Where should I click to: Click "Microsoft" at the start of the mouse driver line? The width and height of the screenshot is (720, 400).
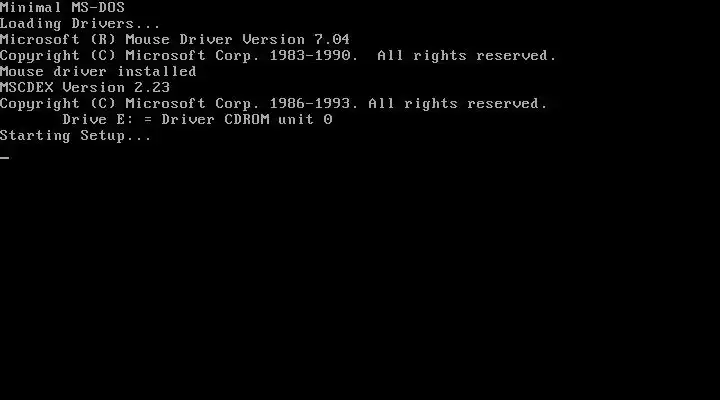(x=40, y=39)
